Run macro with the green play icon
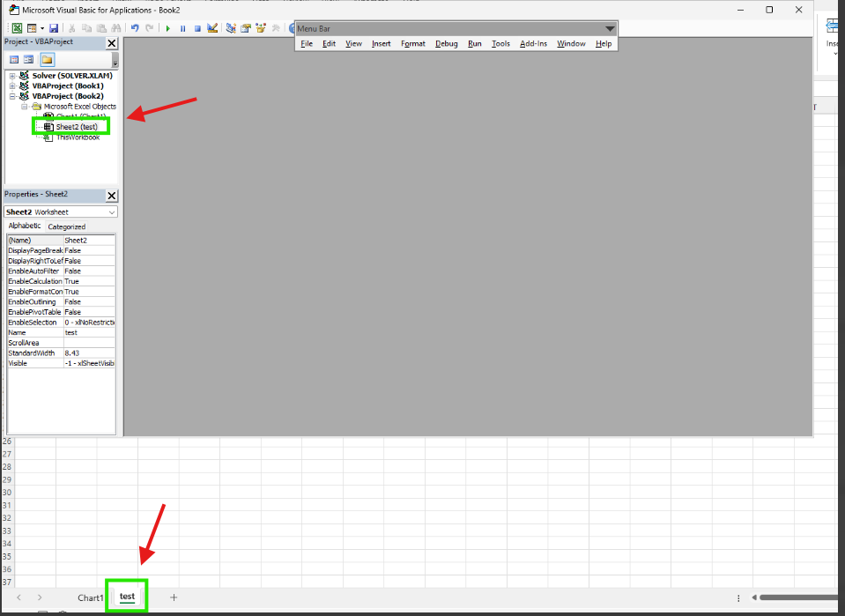 [x=168, y=28]
